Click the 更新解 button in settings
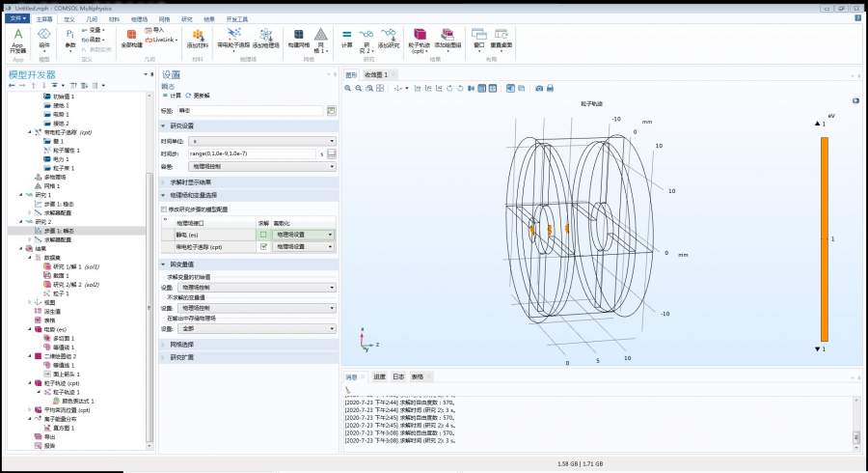Screen dimensions: 868x473 201,96
